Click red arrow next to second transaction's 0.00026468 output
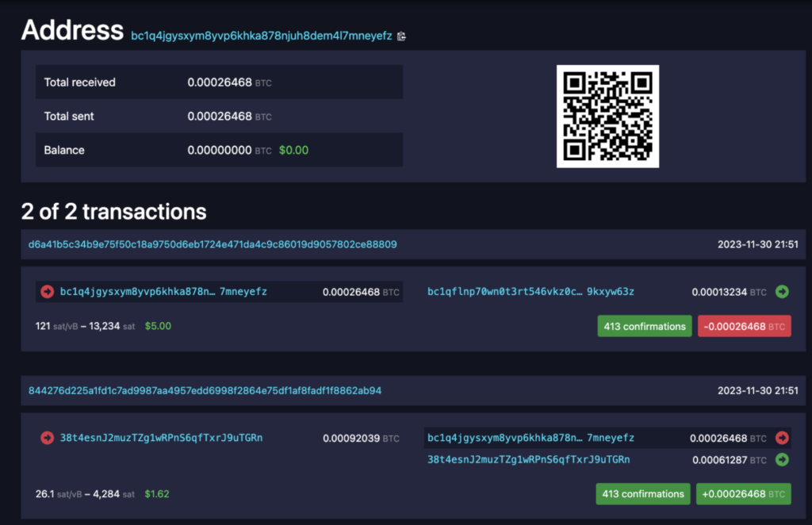Viewport: 812px width, 525px height. [x=783, y=438]
